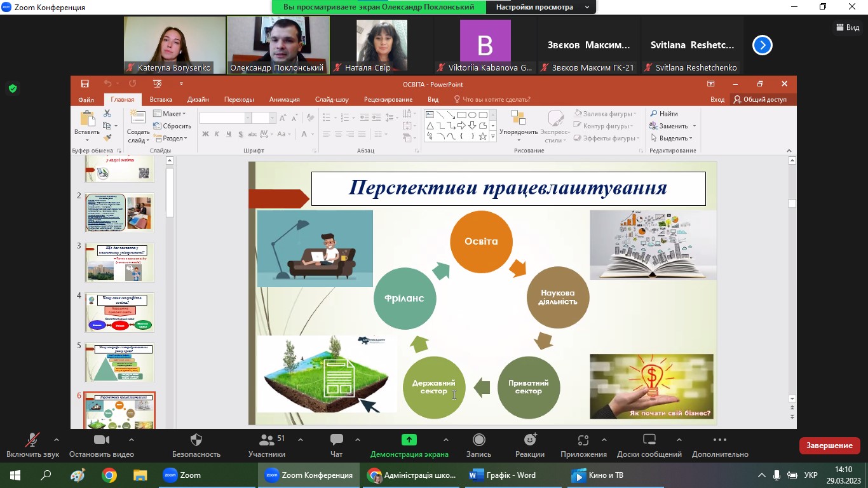Open Google Chrome from the taskbar
This screenshot has width=868, height=488.
pyautogui.click(x=109, y=475)
